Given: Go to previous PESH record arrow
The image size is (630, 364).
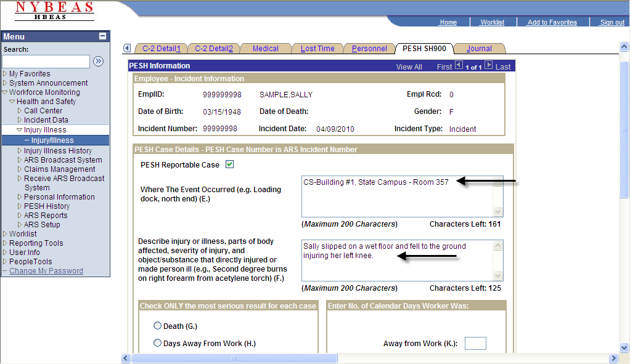Looking at the screenshot, I should 459,65.
